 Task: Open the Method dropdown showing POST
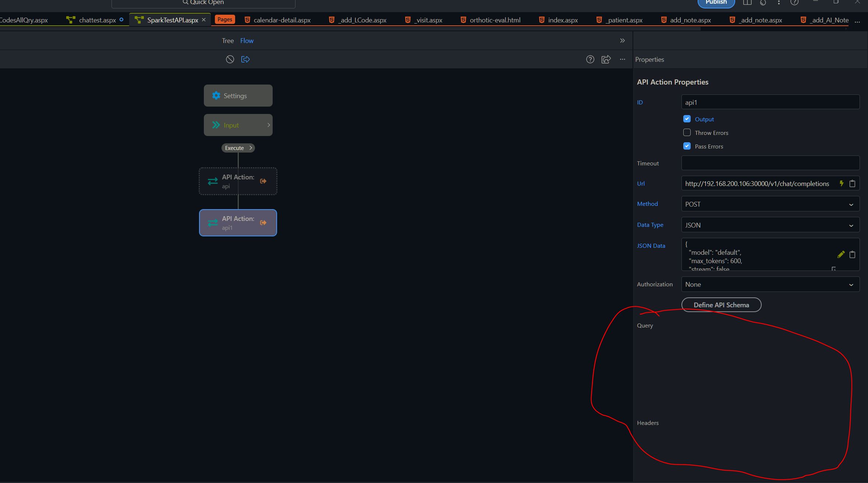pyautogui.click(x=770, y=204)
